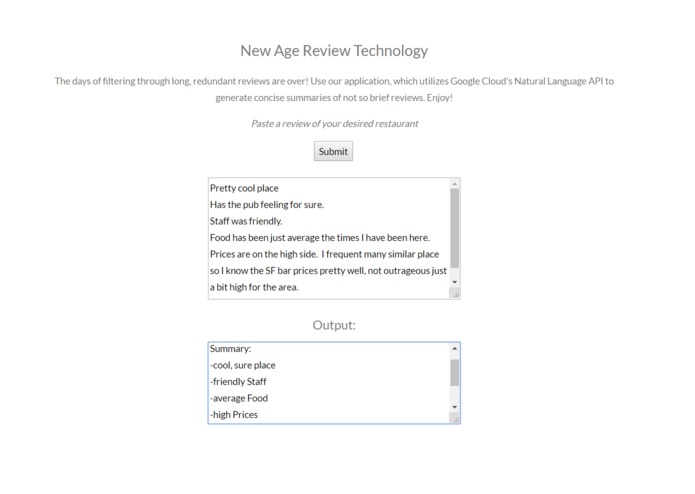Click the review input scrollbar up arrow
Image resolution: width=695 pixels, height=494 pixels.
coord(455,184)
